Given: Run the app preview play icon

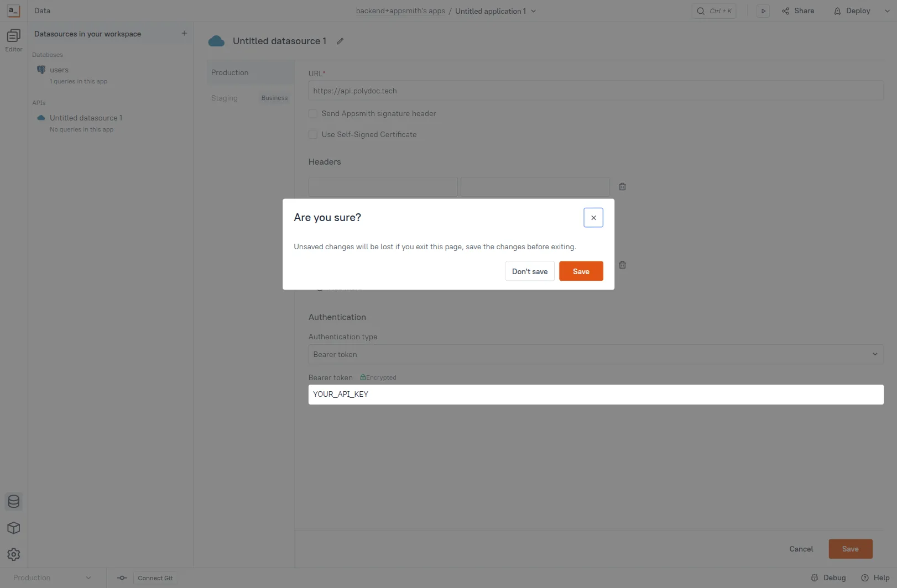Looking at the screenshot, I should pos(763,11).
